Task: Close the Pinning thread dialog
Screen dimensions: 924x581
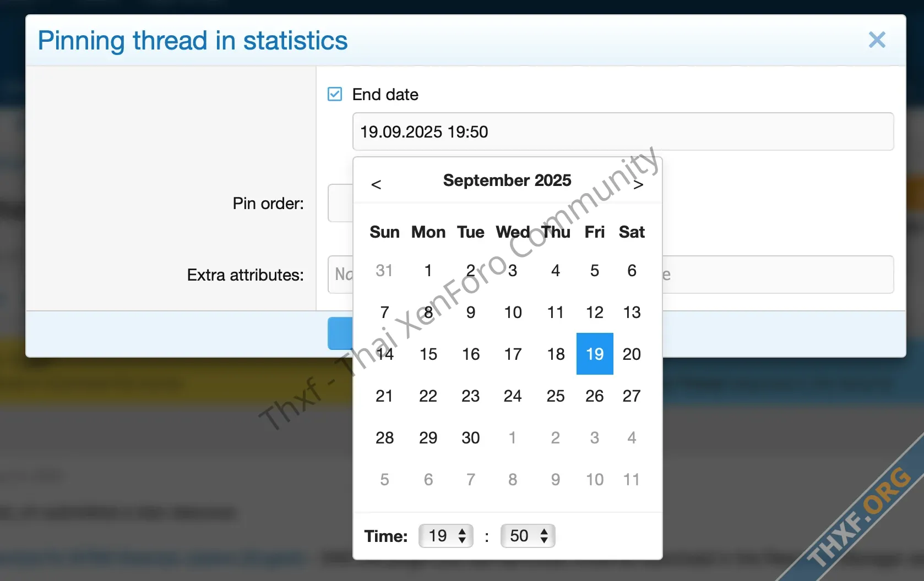Action: coord(877,40)
